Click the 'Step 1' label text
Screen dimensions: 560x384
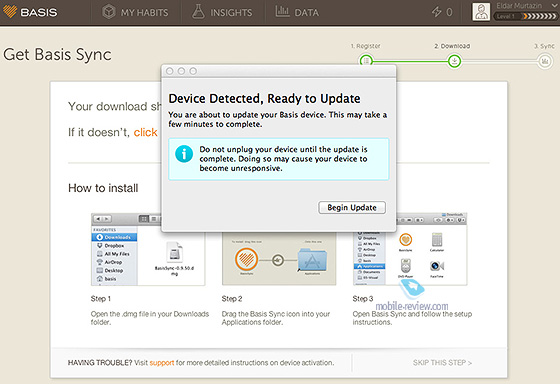[x=101, y=299]
